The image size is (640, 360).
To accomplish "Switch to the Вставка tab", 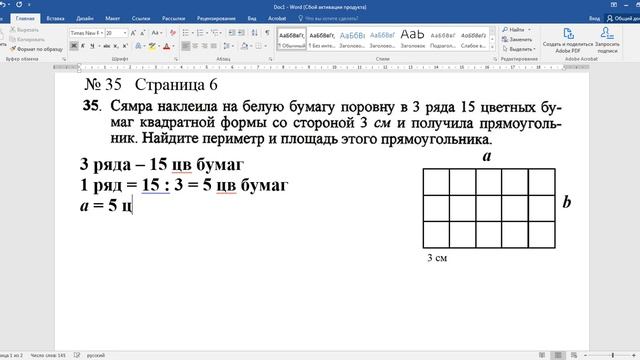I will 55,18.
